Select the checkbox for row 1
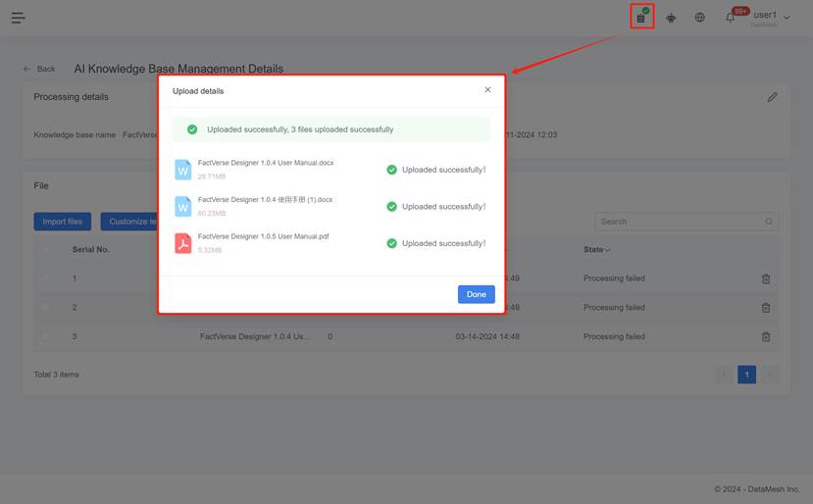 [x=45, y=278]
